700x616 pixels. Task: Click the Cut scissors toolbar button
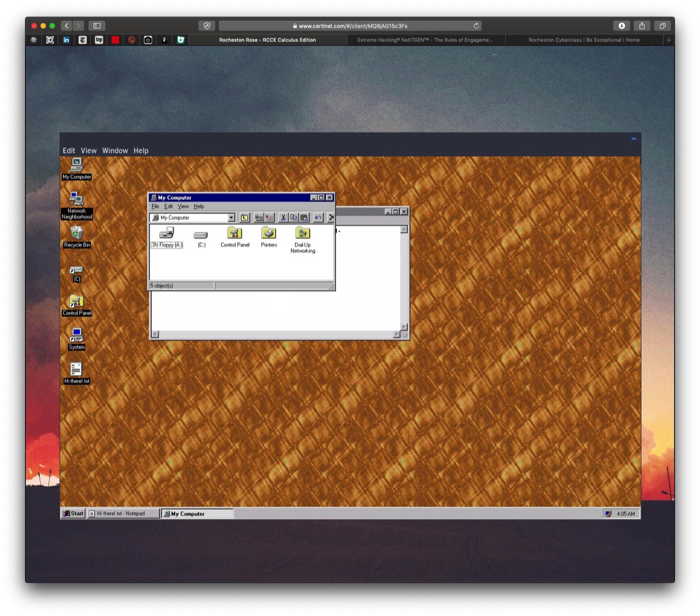[x=283, y=218]
